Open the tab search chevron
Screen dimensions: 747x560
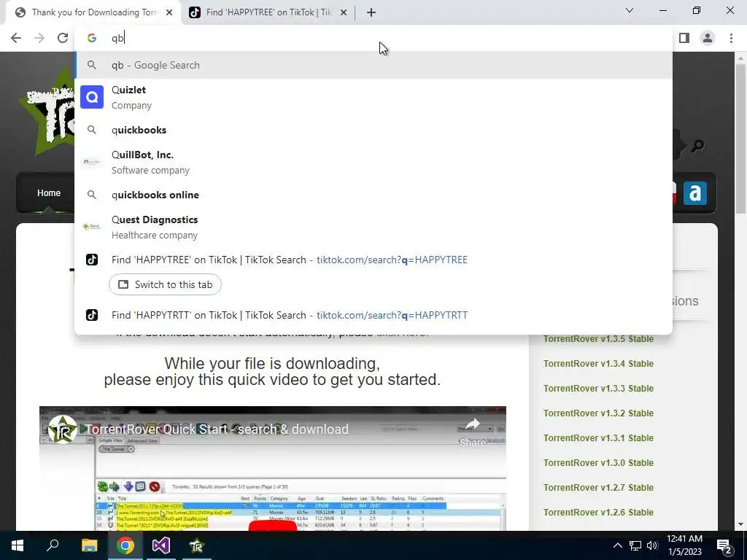[x=630, y=10]
